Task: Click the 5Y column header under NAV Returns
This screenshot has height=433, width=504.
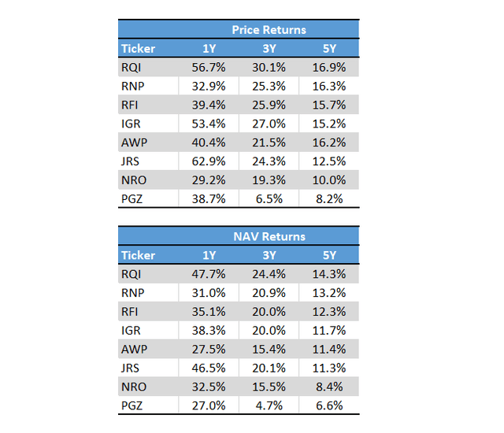Action: (329, 255)
